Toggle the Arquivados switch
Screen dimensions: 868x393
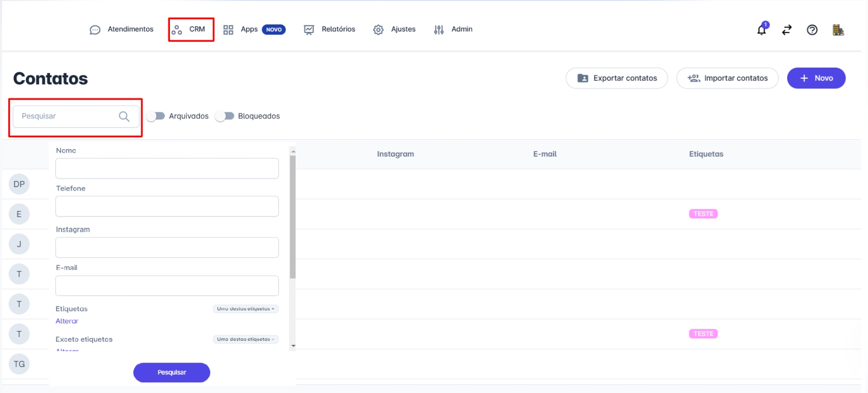(x=156, y=116)
